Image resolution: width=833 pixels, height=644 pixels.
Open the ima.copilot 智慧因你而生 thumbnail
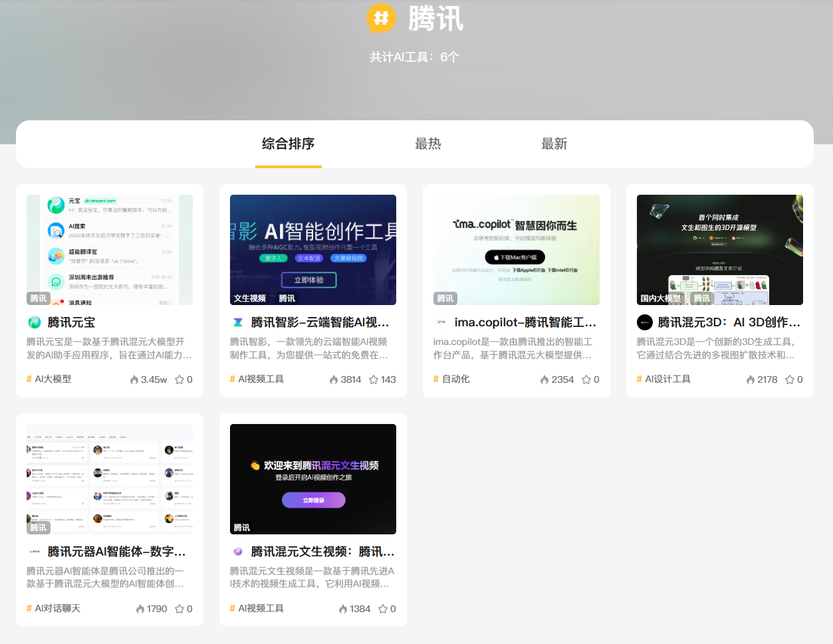tap(517, 250)
